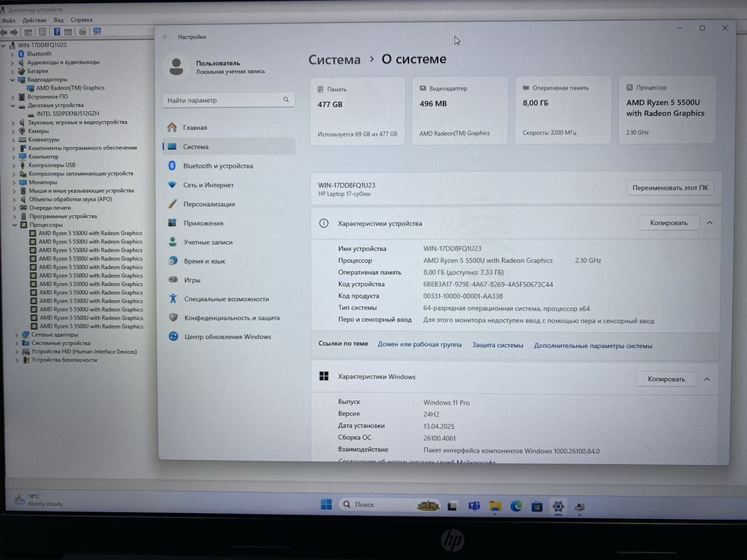Select the WIN-17DD8FQ1U23 root tree node

42,46
